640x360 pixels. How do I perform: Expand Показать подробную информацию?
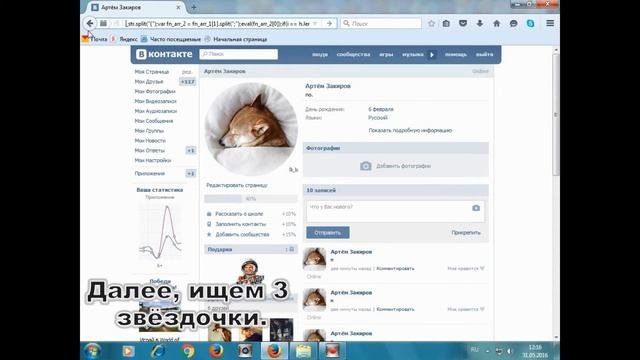click(410, 130)
